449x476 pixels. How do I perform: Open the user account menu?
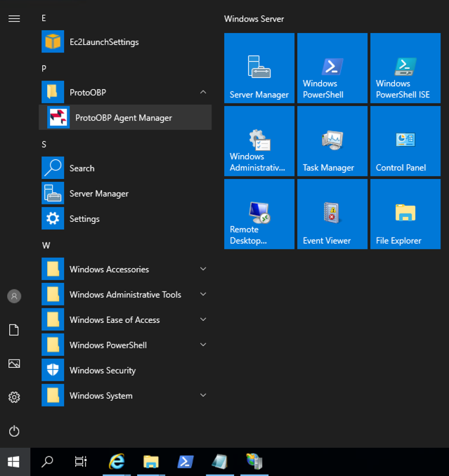point(14,296)
